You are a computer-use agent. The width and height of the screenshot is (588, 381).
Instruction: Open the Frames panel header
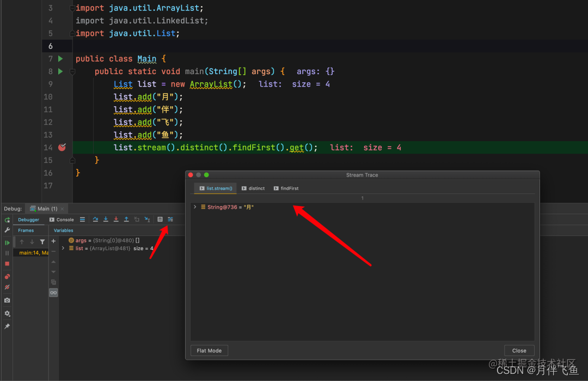coord(26,231)
